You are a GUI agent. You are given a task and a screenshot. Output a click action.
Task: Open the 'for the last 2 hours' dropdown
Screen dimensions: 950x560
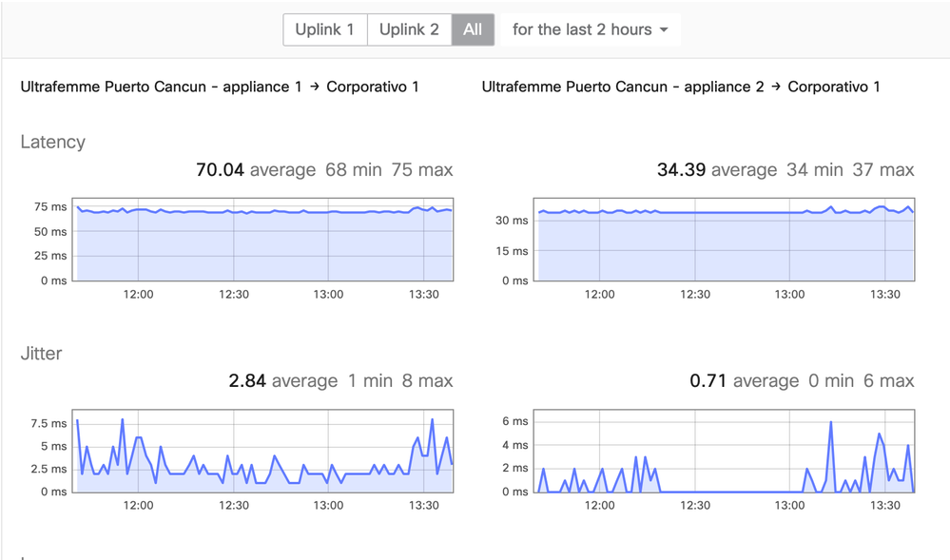pyautogui.click(x=590, y=29)
